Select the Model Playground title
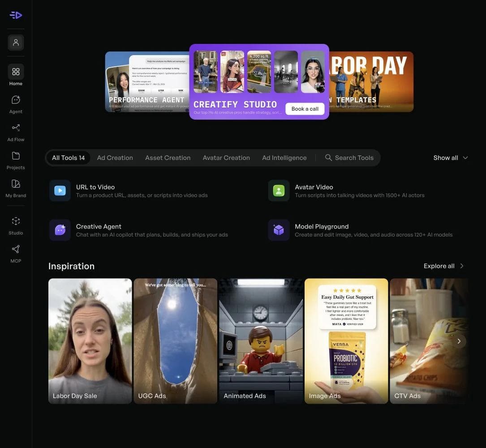This screenshot has height=448, width=486. click(322, 227)
